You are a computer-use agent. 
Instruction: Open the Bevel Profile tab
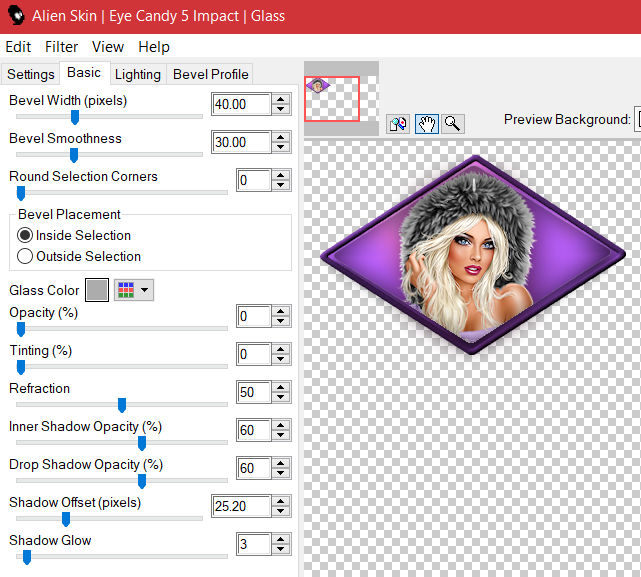click(x=210, y=74)
